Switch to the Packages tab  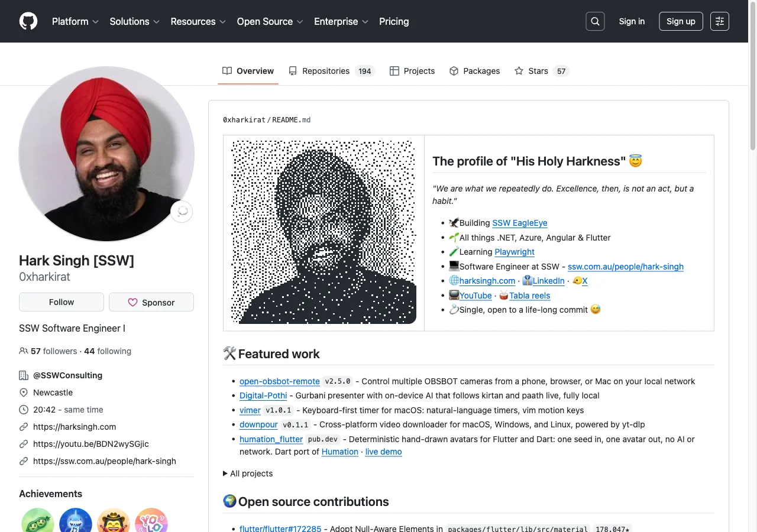coord(475,71)
